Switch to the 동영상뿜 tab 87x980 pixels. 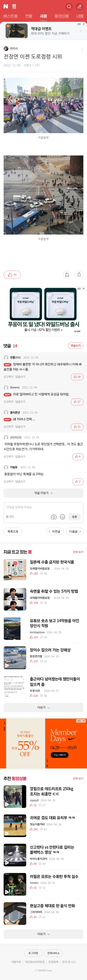[x=61, y=16]
